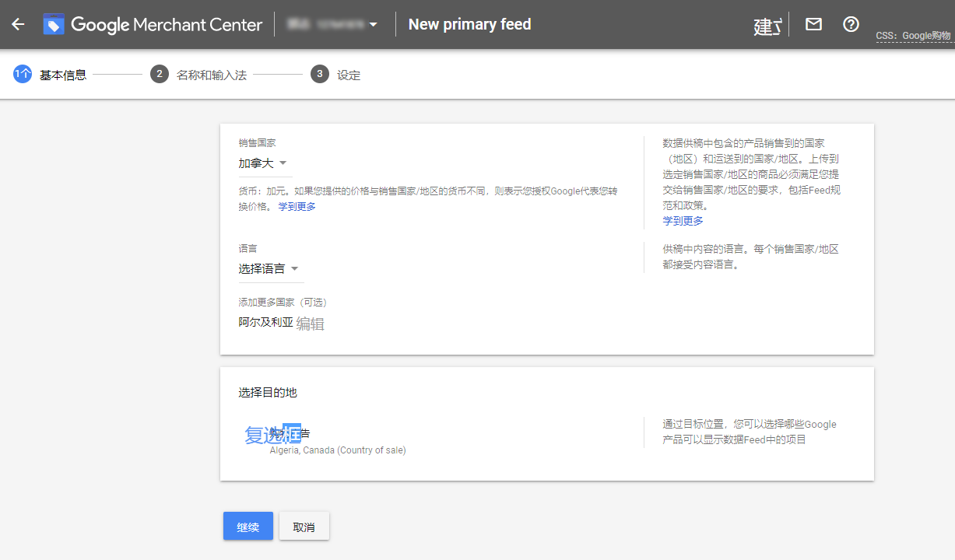Click the step 3 circle icon

coord(320,75)
